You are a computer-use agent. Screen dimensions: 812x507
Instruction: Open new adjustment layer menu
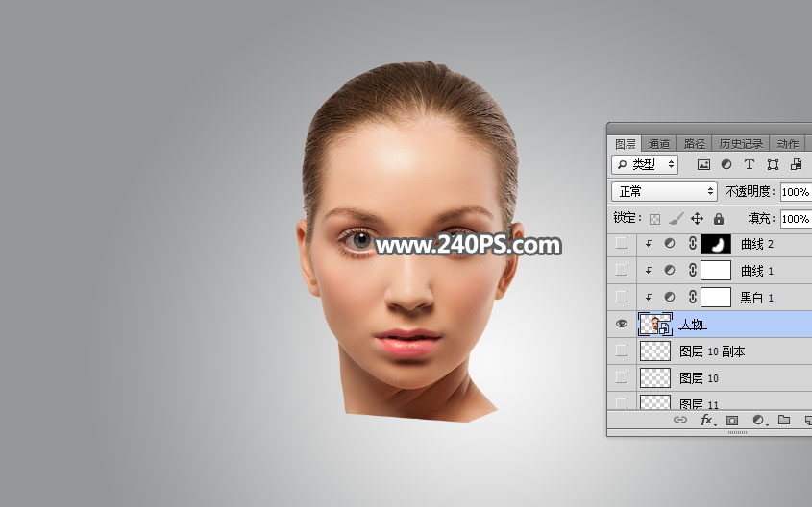tap(758, 421)
